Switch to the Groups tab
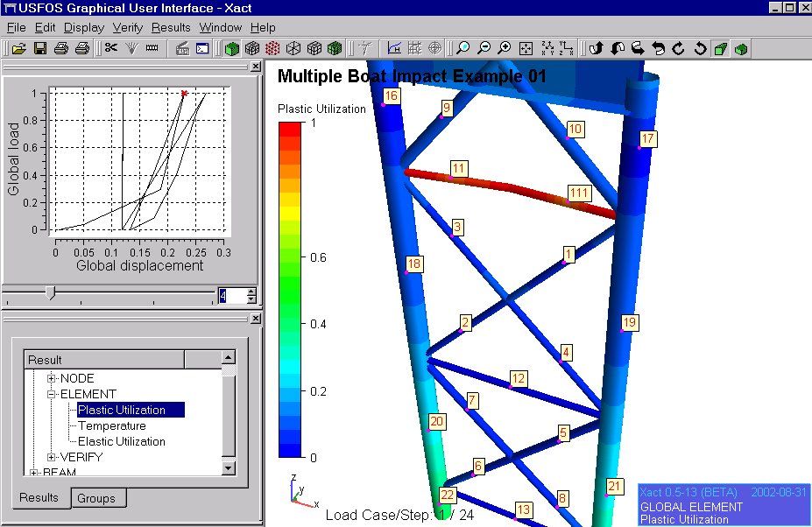Viewport: 812px width, 527px height. (95, 498)
